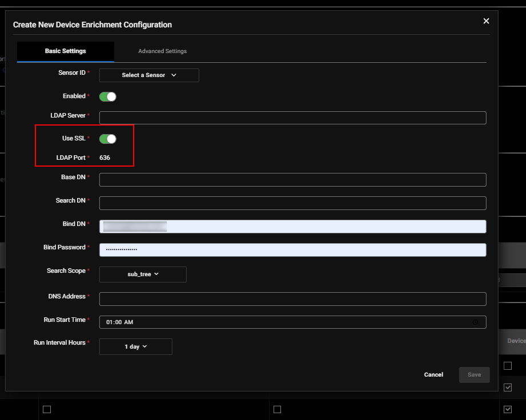Close the Device Enrichment Configuration dialog

coord(486,21)
